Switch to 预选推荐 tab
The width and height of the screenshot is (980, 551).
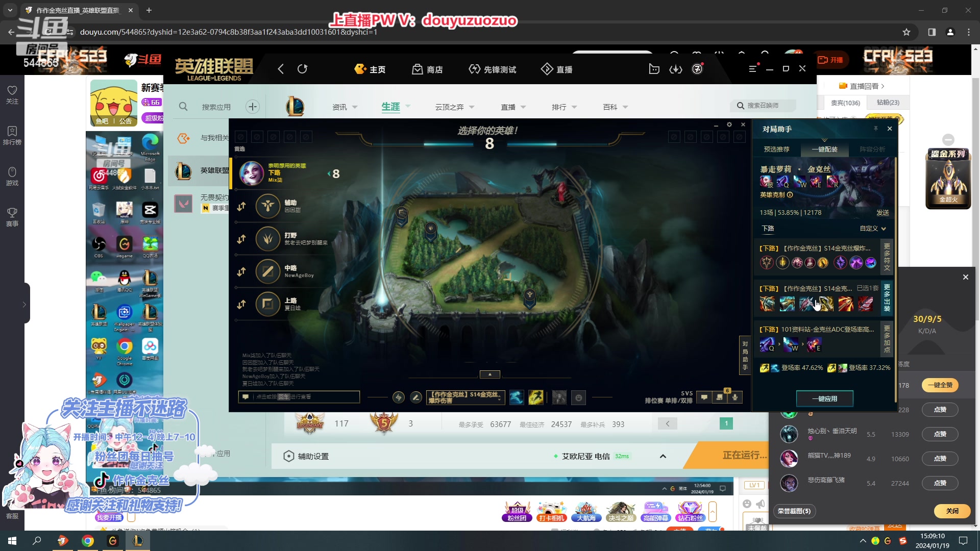(x=776, y=149)
